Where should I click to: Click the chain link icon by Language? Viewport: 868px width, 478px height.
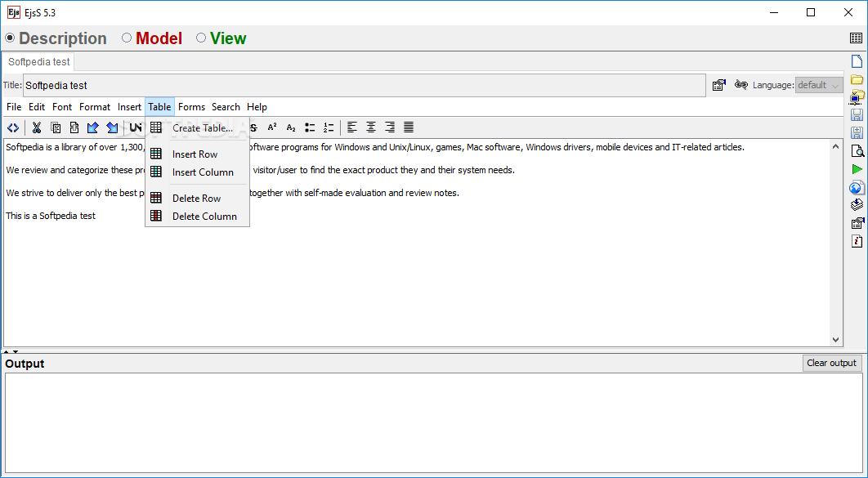click(740, 85)
